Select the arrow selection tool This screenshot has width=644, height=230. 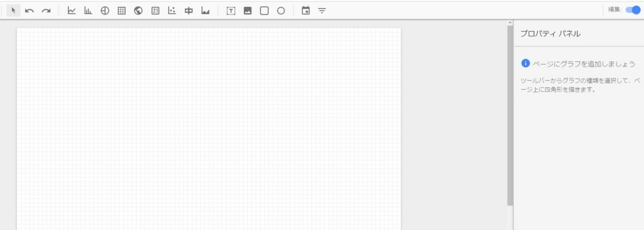click(13, 11)
